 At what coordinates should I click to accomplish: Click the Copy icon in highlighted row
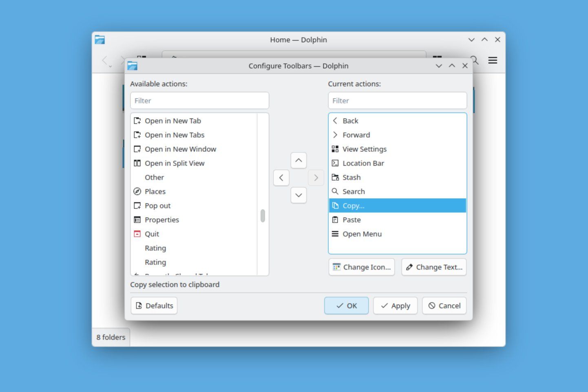pos(335,206)
